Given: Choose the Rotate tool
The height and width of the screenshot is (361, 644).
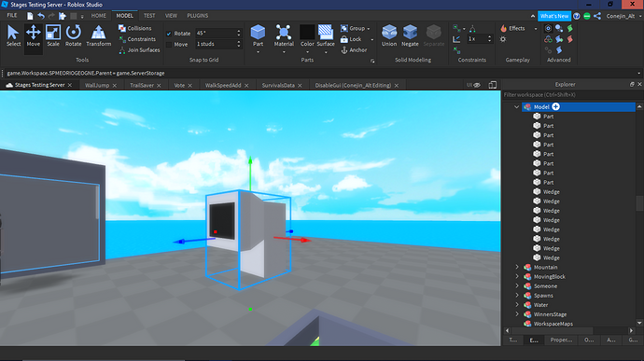Looking at the screenshot, I should [x=73, y=35].
